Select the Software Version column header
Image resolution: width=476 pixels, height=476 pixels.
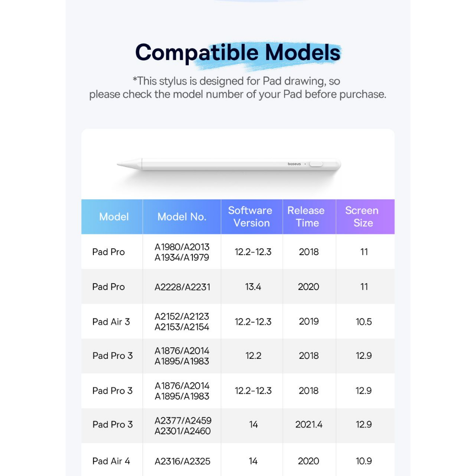click(251, 217)
